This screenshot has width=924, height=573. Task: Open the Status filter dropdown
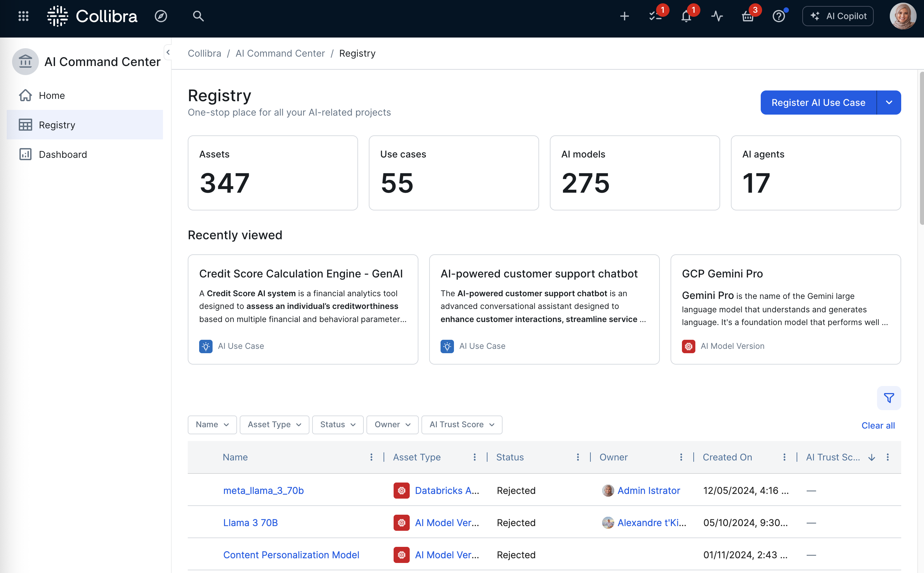coord(338,425)
